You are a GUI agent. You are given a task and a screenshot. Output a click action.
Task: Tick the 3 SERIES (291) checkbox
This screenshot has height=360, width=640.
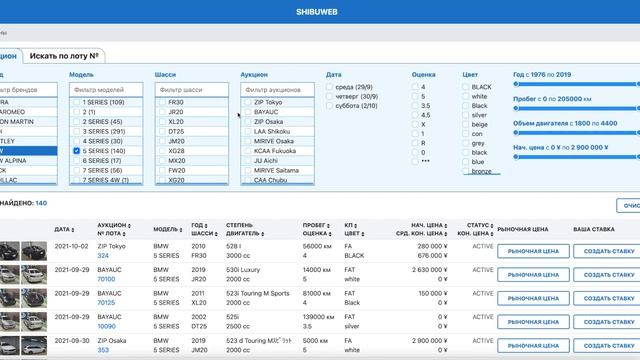(76, 131)
